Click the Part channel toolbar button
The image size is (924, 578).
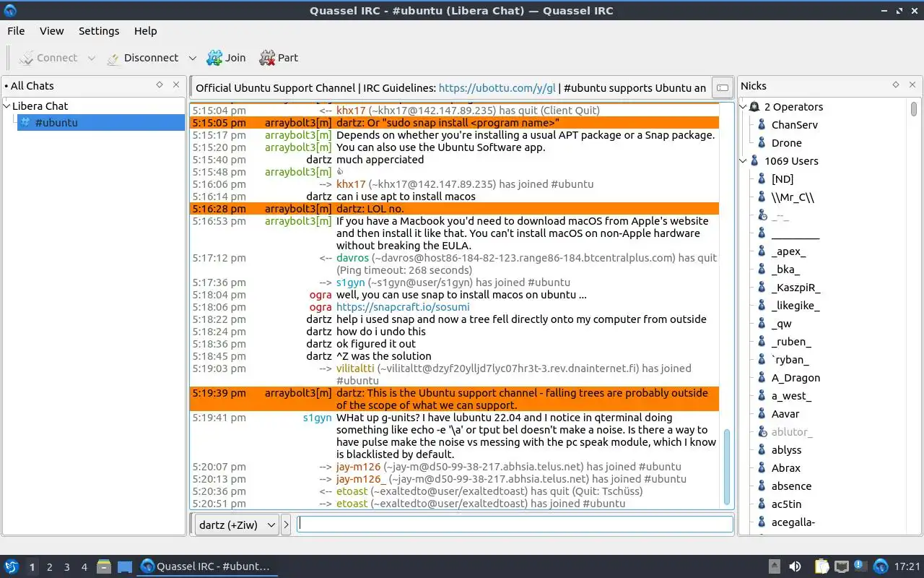[279, 58]
